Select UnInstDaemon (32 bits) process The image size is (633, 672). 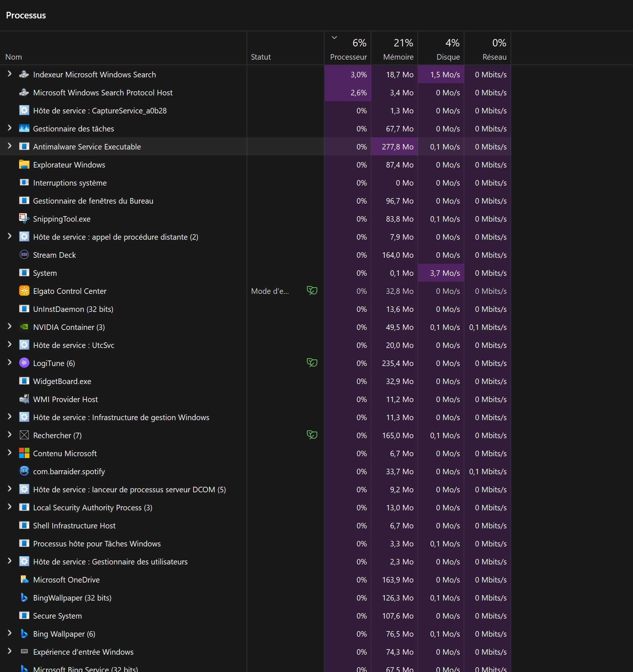255,309
